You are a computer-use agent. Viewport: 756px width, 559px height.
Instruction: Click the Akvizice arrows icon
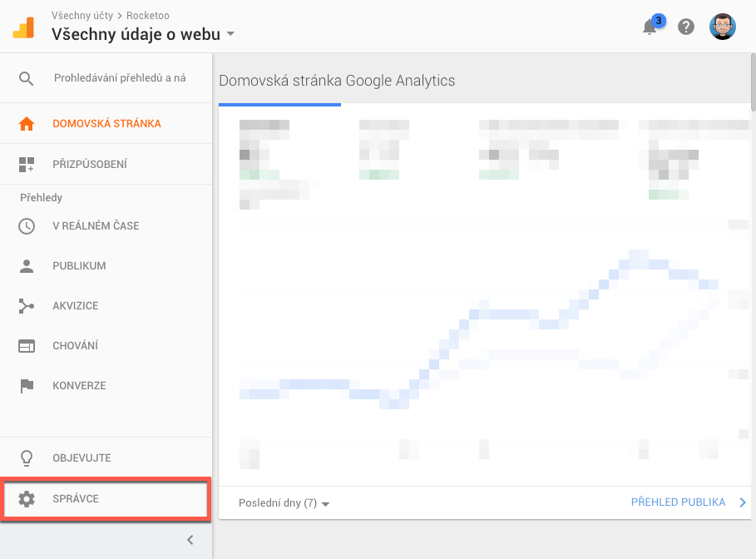point(27,305)
